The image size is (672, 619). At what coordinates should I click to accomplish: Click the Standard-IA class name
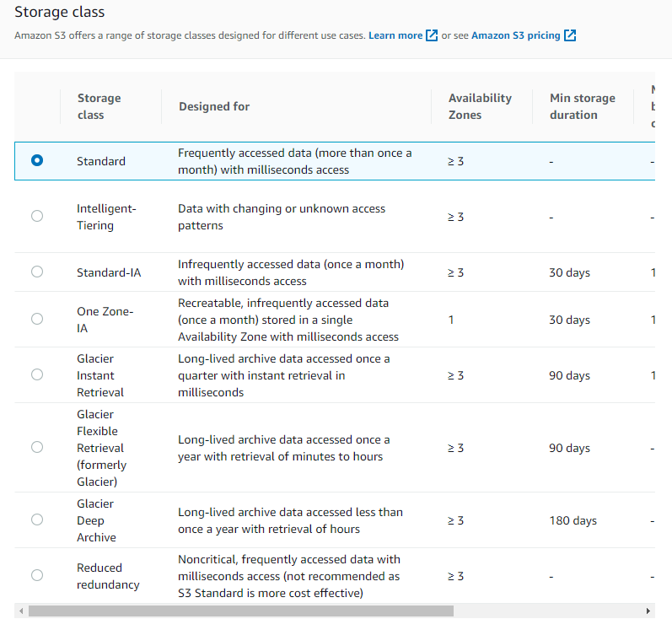109,272
